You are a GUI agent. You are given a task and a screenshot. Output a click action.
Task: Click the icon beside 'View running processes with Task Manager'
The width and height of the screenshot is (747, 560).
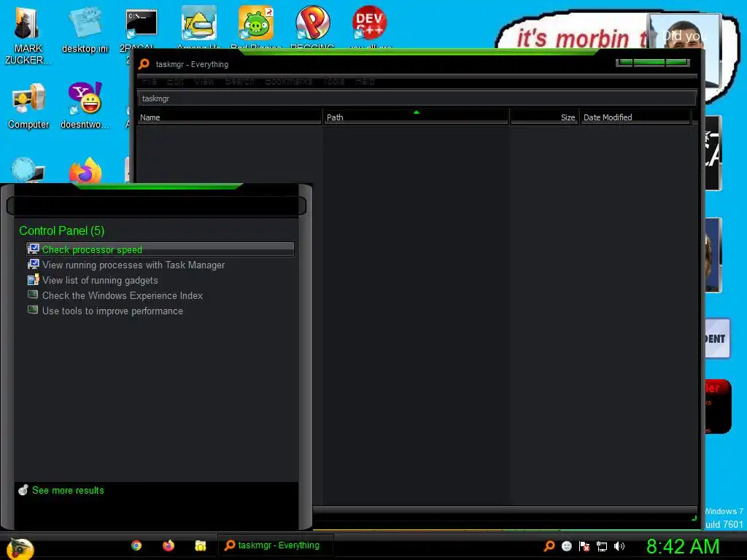34,264
